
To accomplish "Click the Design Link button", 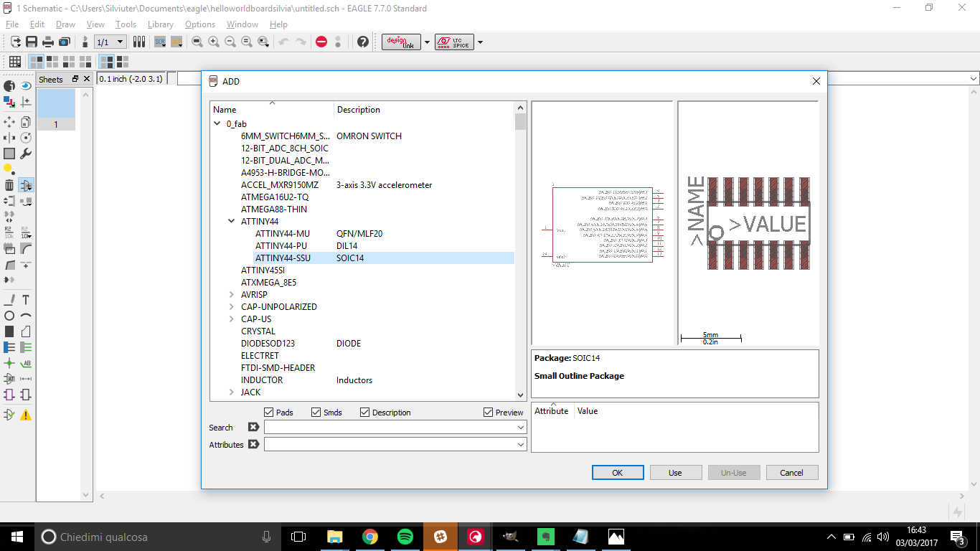I will [402, 42].
